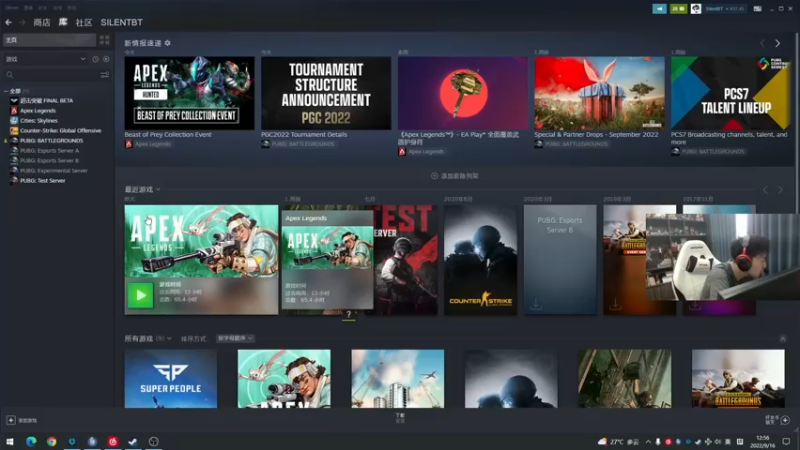Show previous news items with left chevron

pyautogui.click(x=763, y=43)
